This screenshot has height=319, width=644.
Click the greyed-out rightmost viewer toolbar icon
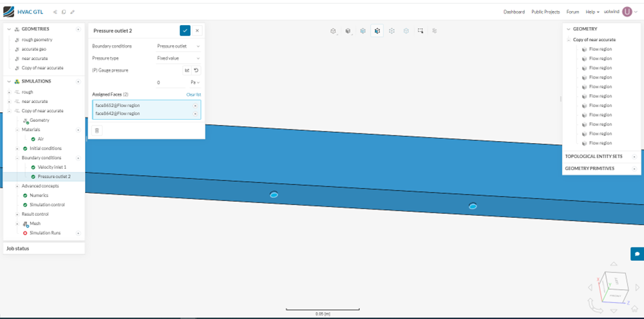coord(435,31)
